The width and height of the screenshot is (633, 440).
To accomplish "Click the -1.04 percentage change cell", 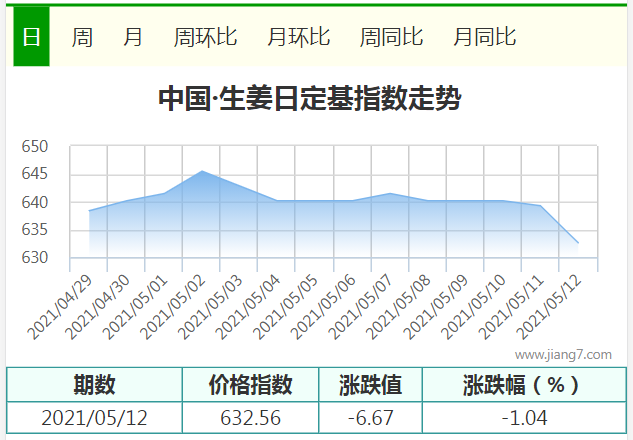I will point(524,418).
